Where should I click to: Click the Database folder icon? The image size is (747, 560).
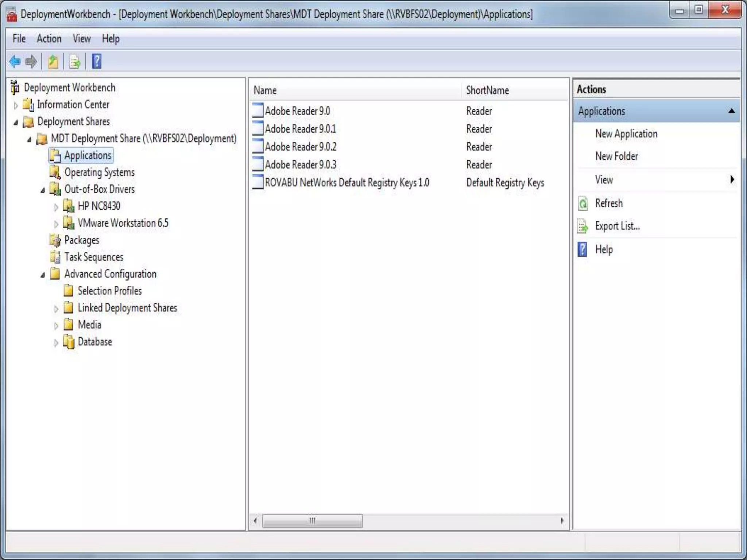point(69,342)
